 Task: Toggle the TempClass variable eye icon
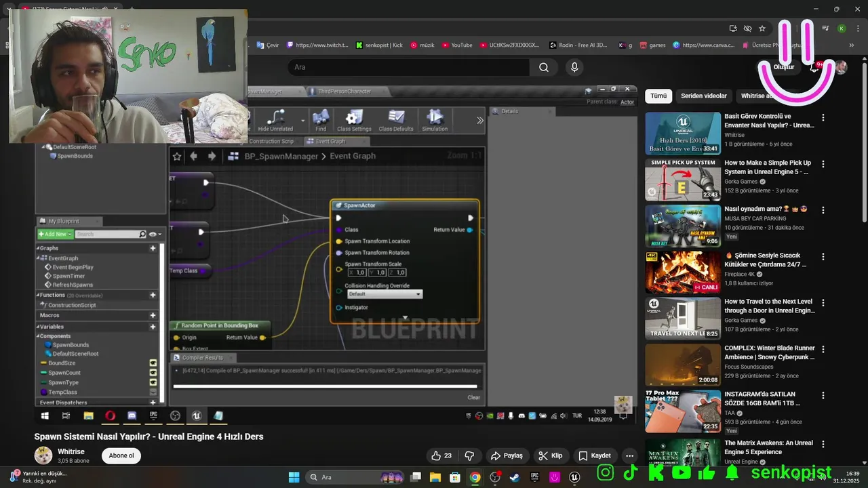pos(153,392)
